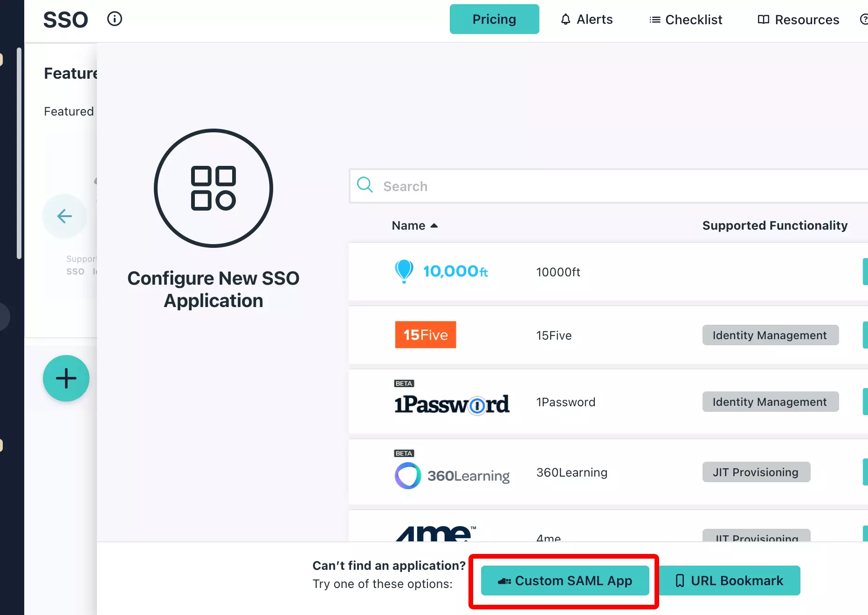The width and height of the screenshot is (868, 615).
Task: Click the BETA badge above 360Learning
Action: click(x=404, y=453)
